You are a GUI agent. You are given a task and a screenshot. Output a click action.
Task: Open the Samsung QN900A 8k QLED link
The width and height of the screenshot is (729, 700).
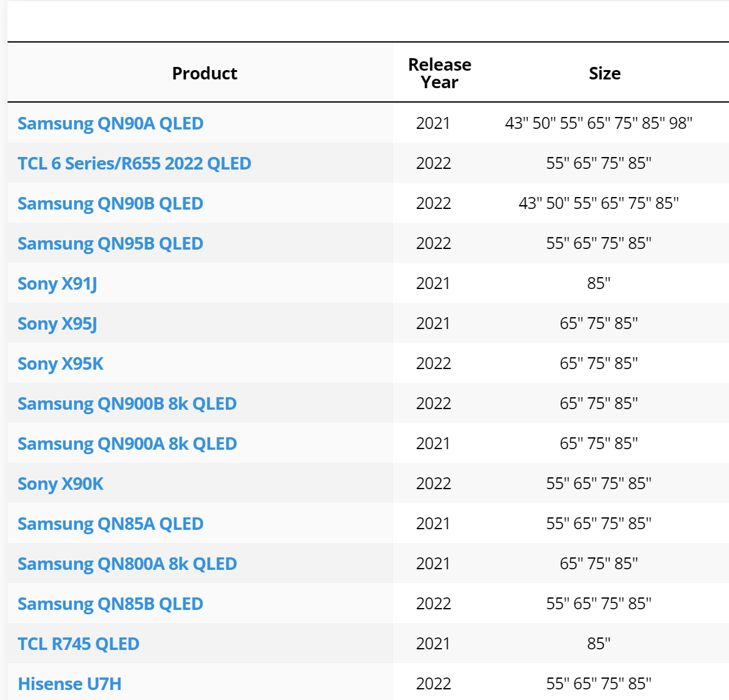pyautogui.click(x=127, y=444)
